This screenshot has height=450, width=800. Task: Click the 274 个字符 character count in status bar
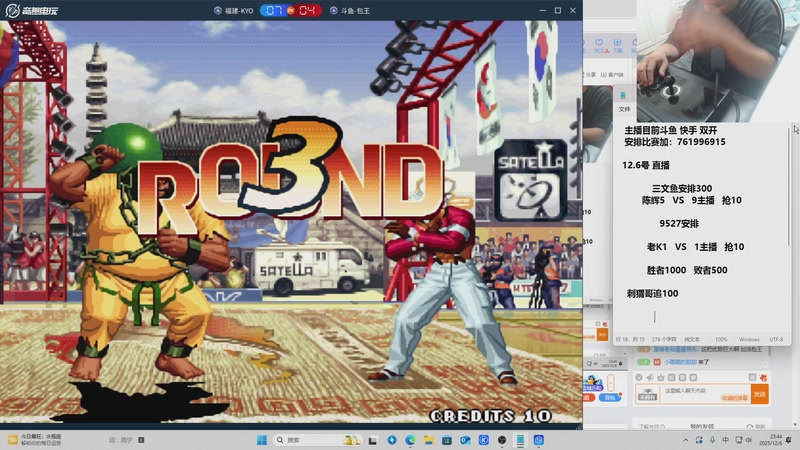point(664,339)
